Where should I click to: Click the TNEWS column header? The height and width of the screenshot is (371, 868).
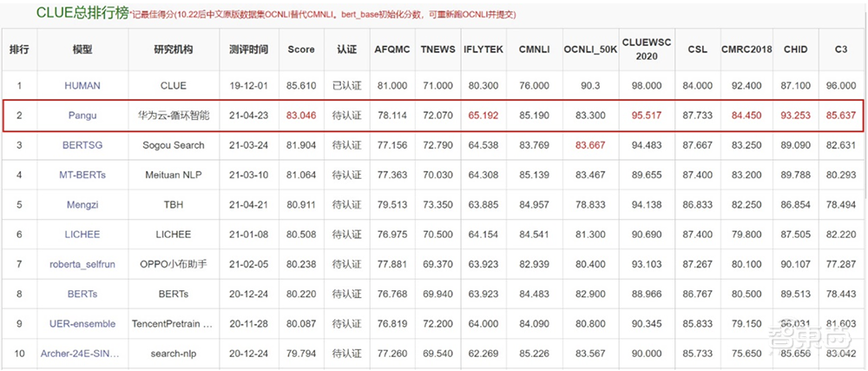(437, 50)
